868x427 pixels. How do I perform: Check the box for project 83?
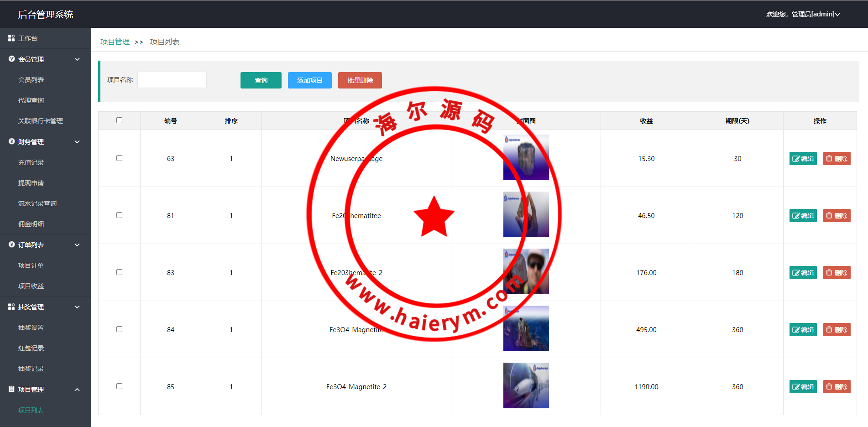click(119, 272)
